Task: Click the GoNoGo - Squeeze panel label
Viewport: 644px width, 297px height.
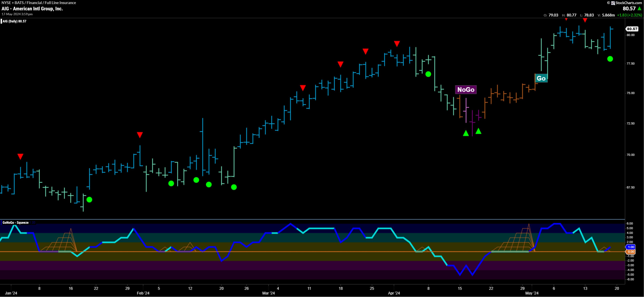Action: point(16,223)
